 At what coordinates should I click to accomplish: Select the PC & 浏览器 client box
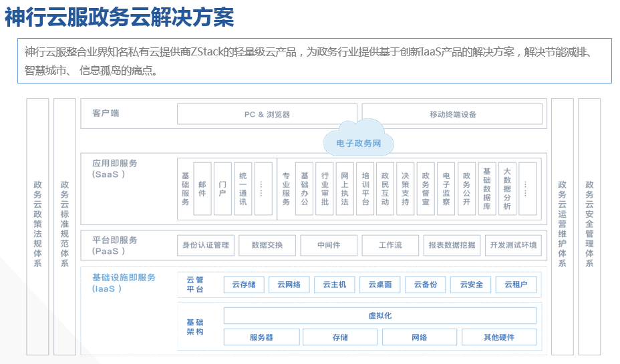coord(267,114)
